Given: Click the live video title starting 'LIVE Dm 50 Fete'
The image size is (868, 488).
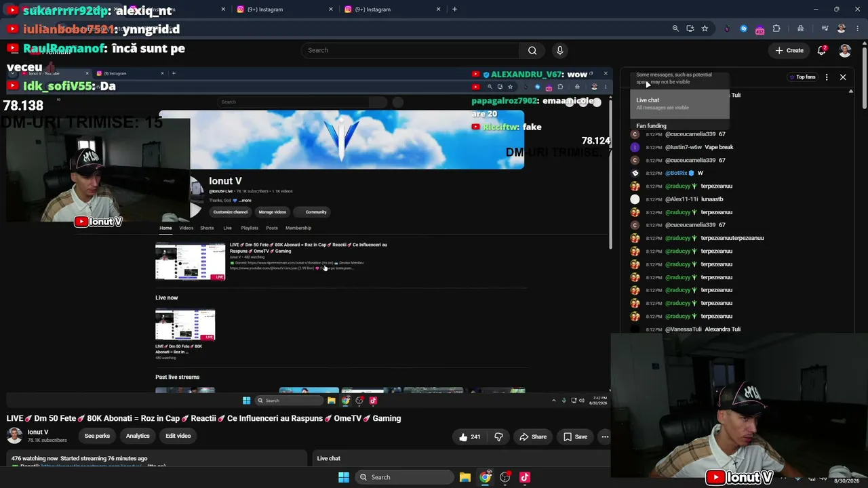Looking at the screenshot, I should 203,418.
